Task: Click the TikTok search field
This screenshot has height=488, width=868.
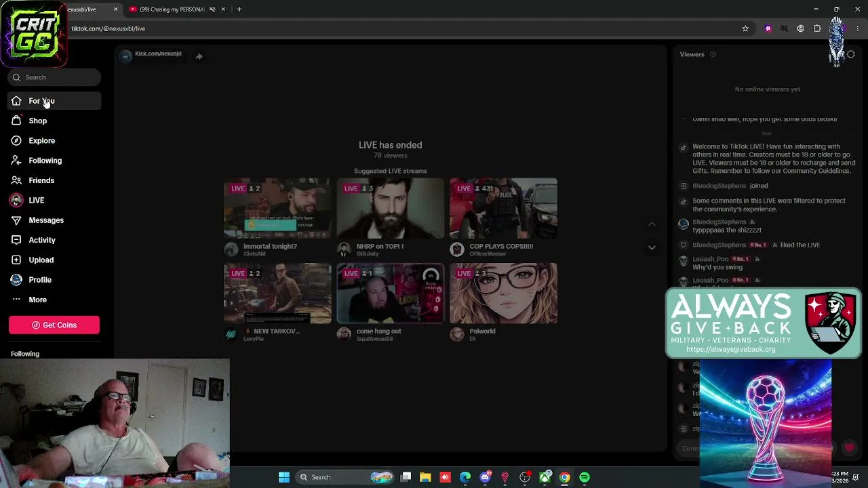Action: tap(54, 77)
